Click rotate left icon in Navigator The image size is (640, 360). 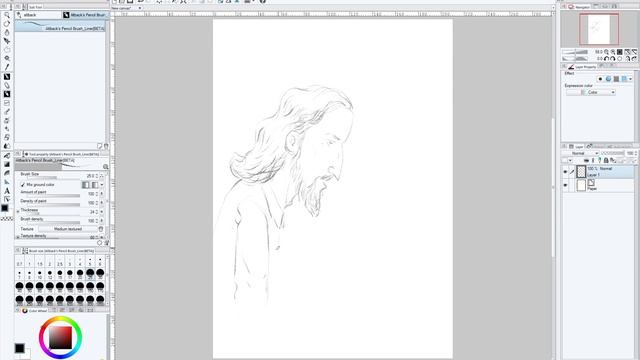click(607, 59)
